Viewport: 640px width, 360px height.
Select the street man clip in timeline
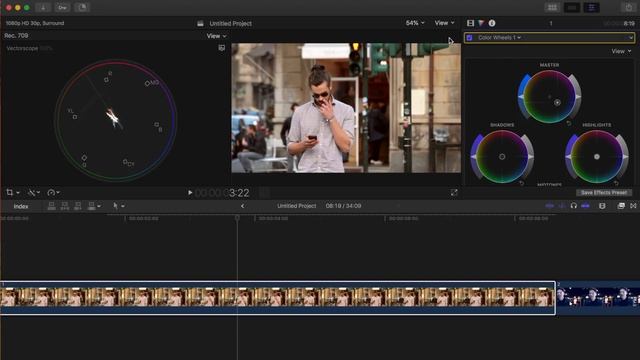(278, 298)
